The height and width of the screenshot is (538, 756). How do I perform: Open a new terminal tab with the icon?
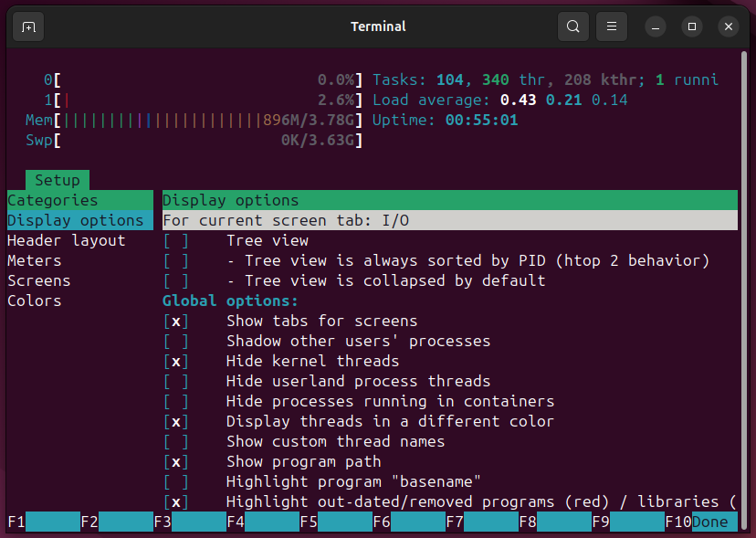[28, 26]
